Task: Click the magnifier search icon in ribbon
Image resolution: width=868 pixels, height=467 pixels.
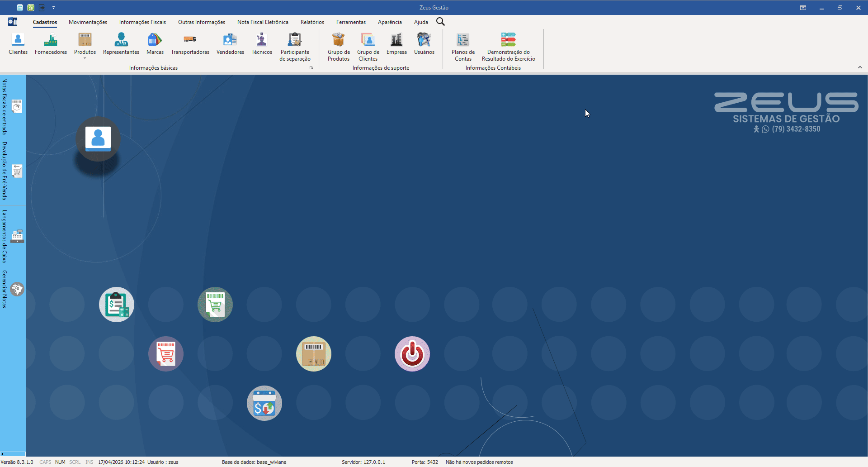Action: (x=440, y=22)
